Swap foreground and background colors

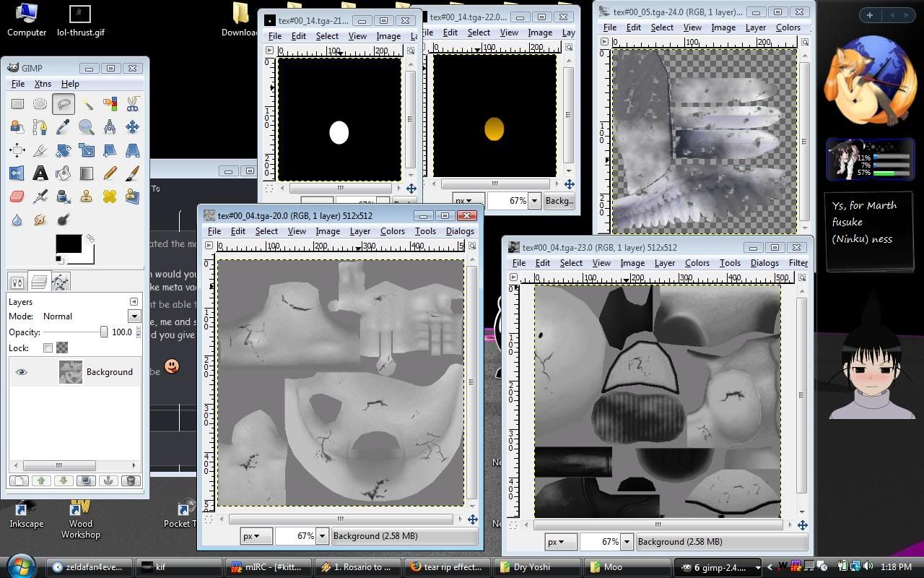tap(90, 238)
